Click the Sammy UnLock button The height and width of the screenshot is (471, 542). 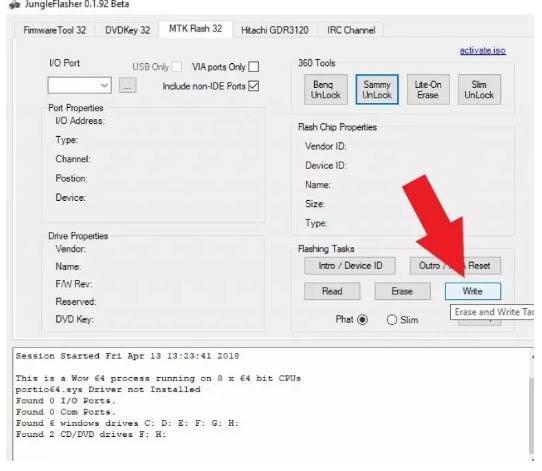click(x=377, y=90)
